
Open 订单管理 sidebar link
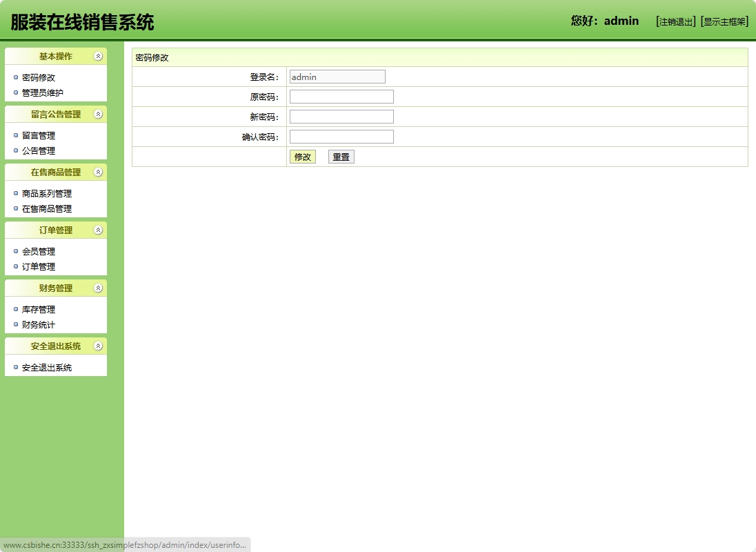[39, 266]
